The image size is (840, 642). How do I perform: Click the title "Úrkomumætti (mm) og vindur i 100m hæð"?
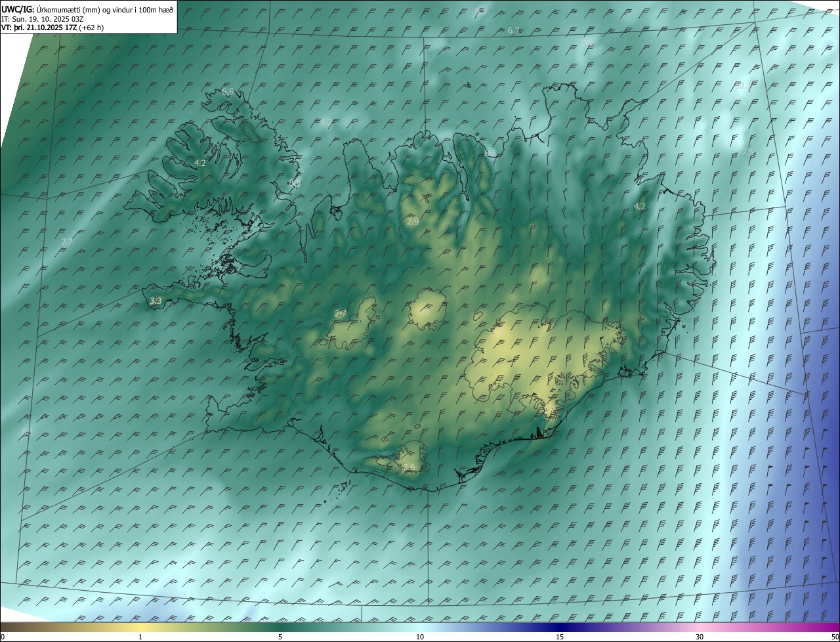coord(105,9)
